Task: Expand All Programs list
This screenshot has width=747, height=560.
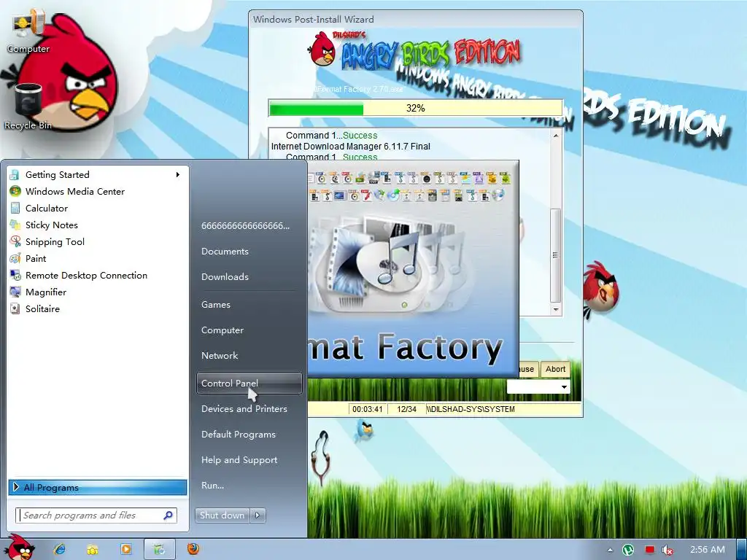Action: [98, 487]
